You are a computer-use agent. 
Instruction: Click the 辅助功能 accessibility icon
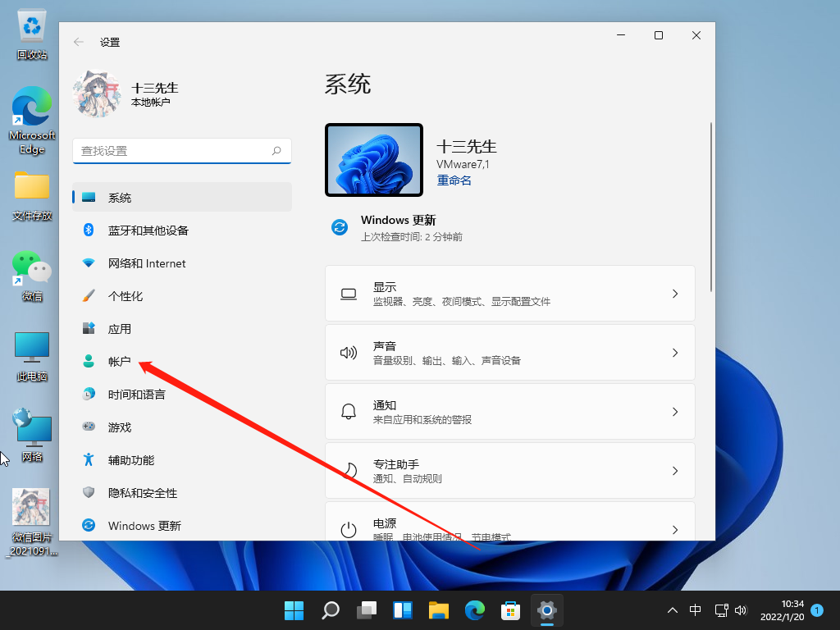click(x=89, y=460)
